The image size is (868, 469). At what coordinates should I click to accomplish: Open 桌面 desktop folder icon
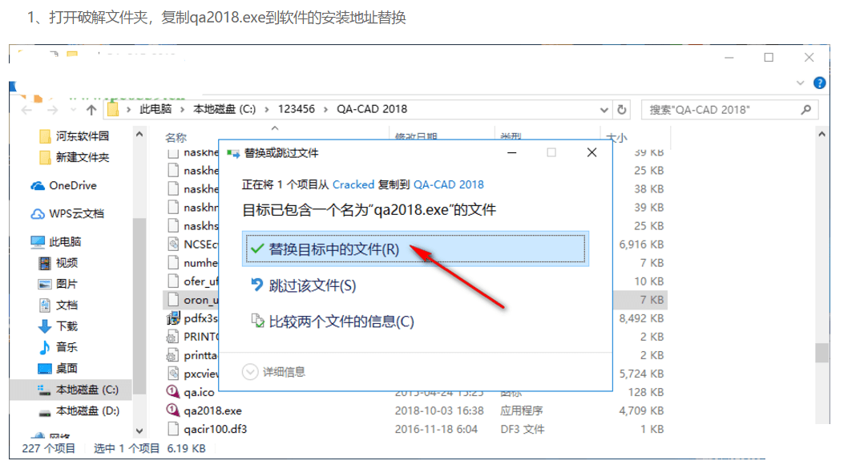tap(45, 368)
